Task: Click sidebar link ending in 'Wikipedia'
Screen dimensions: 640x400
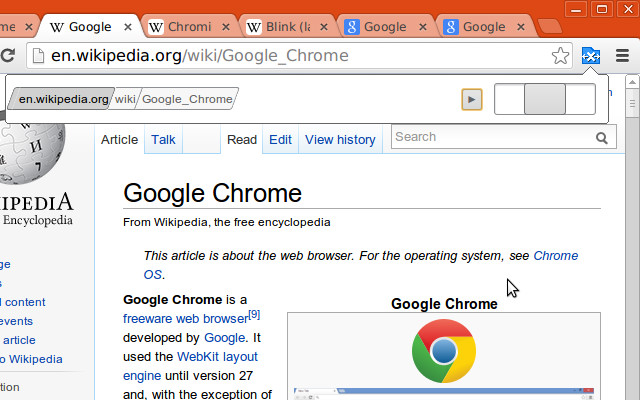Action: 31,359
